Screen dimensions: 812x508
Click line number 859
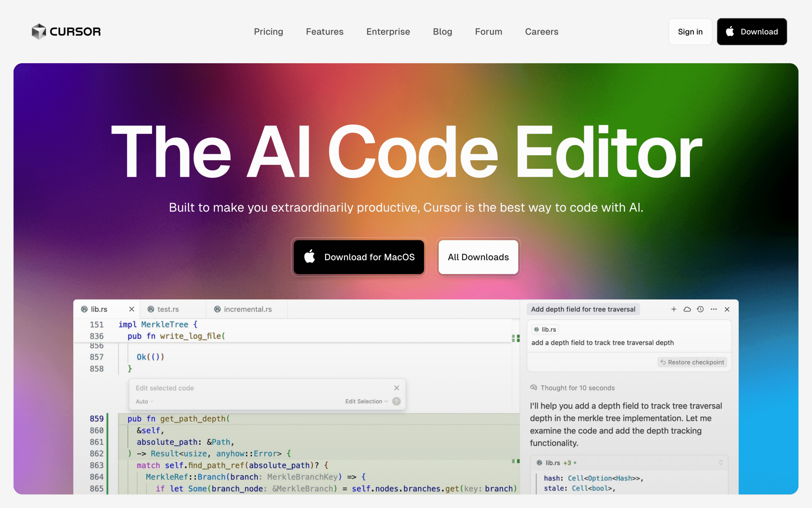(97, 419)
